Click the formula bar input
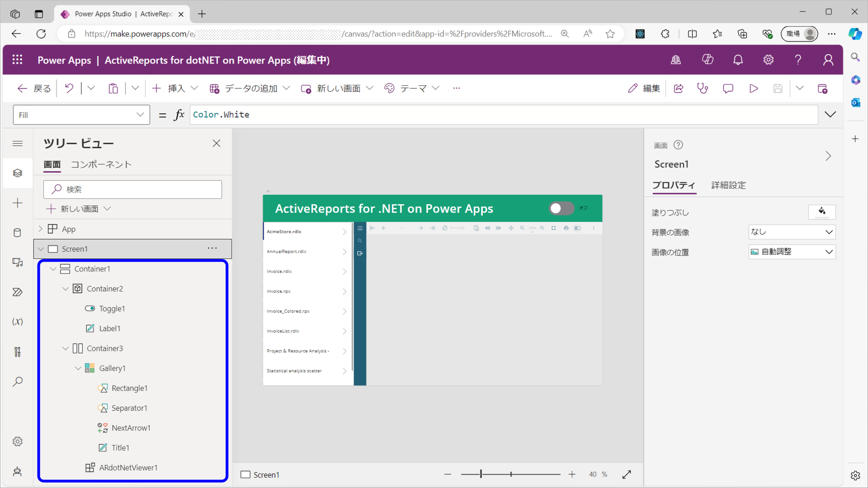This screenshot has width=868, height=488. click(504, 115)
